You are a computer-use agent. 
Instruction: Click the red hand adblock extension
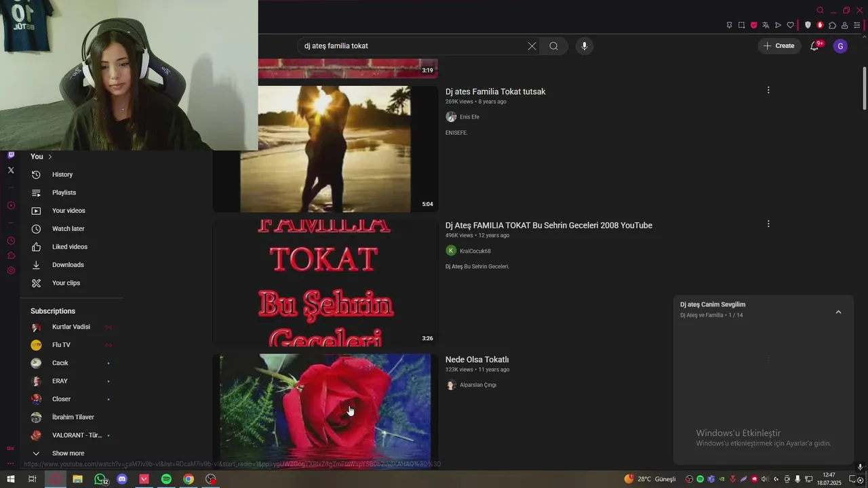coord(820,25)
